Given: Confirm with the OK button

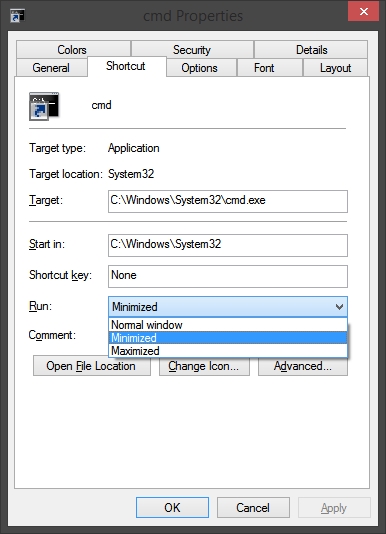Looking at the screenshot, I should point(172,507).
